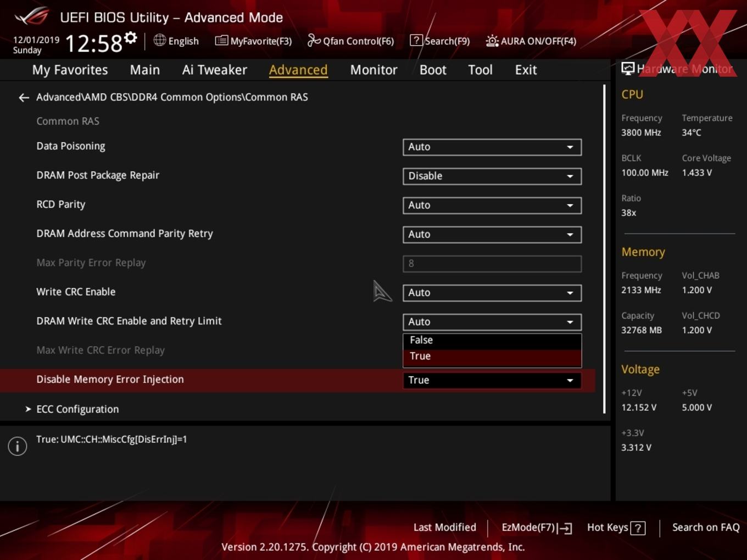Switch to the Advanced tab

(298, 70)
